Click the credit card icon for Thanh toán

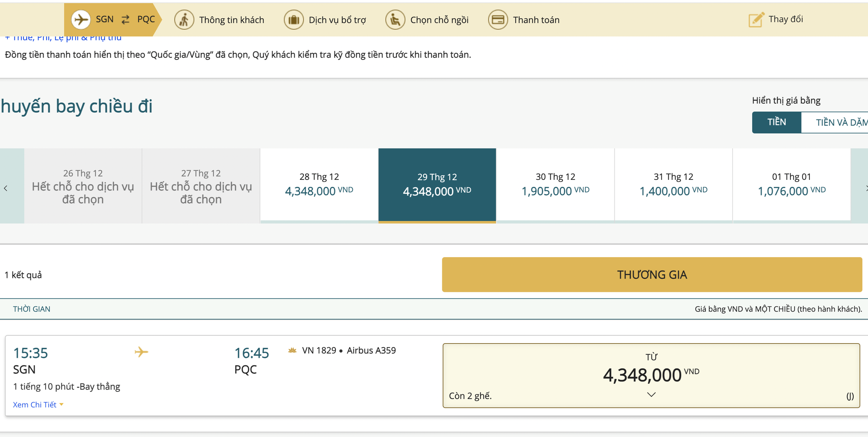(498, 20)
